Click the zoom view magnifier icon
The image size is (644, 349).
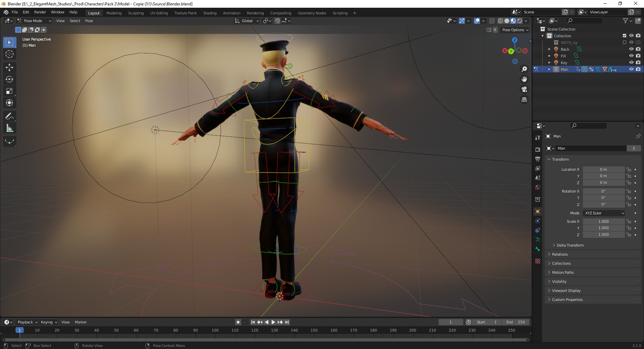524,69
